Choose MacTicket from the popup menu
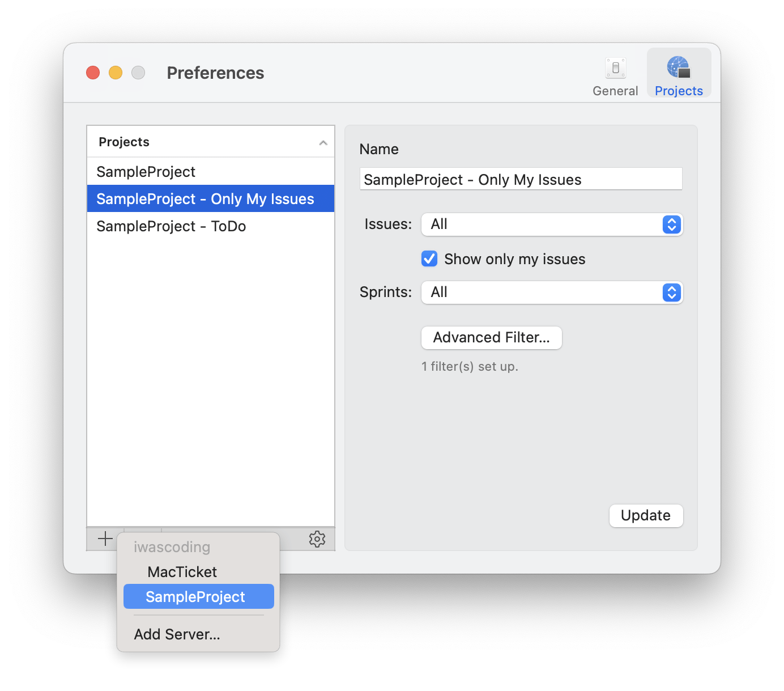This screenshot has width=784, height=691. [198, 572]
